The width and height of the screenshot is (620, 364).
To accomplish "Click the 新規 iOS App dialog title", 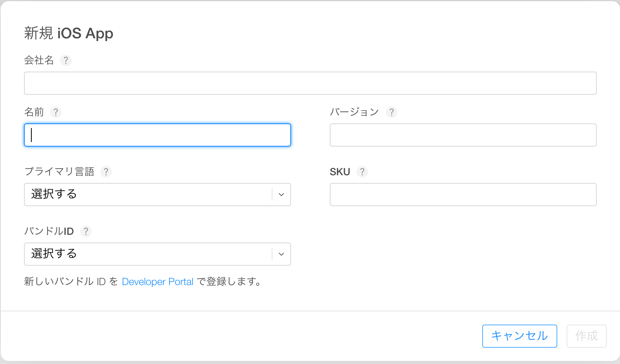I will pyautogui.click(x=69, y=33).
